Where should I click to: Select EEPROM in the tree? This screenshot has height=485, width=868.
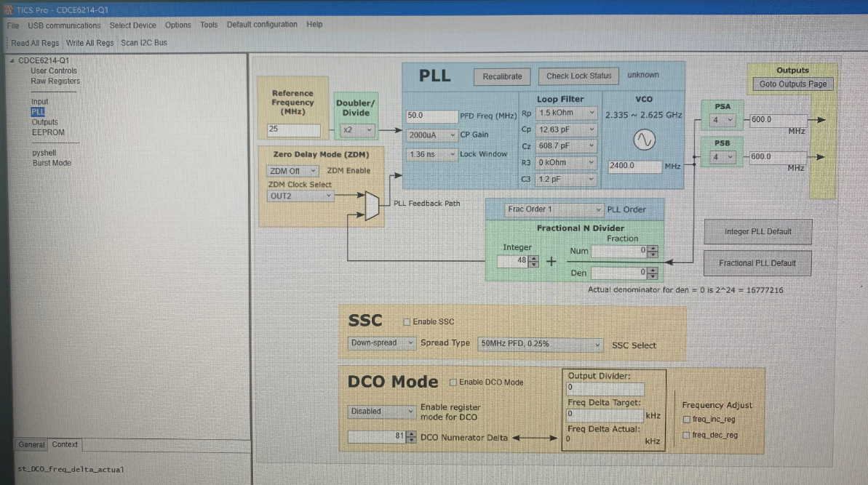click(x=48, y=133)
